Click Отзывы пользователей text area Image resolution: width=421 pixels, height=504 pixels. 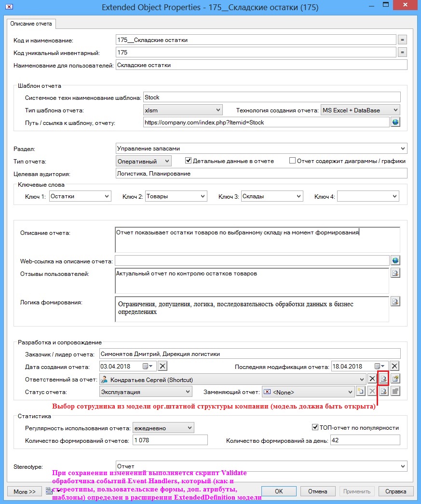tap(252, 281)
